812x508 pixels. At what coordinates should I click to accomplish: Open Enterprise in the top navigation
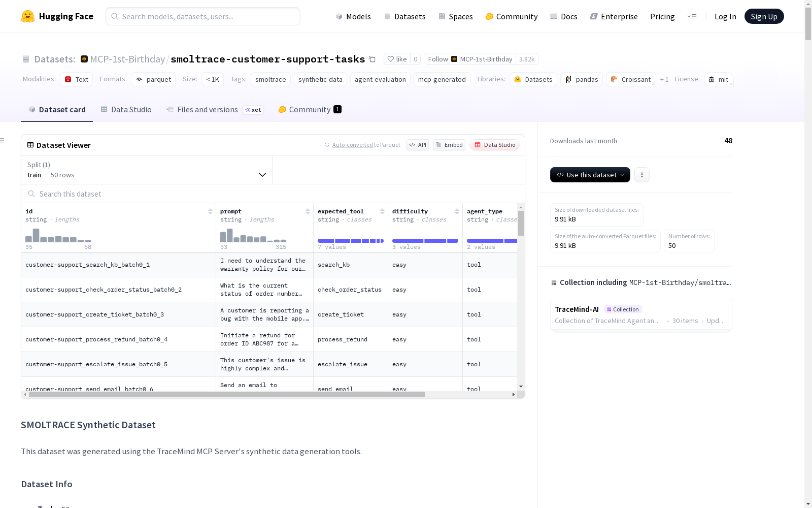pos(614,16)
